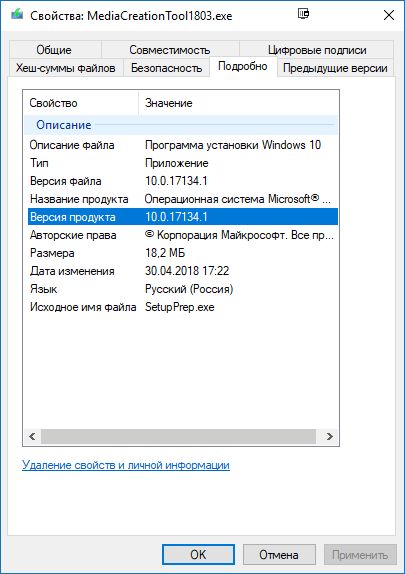Screen dimensions: 405x574
Task: Select the Версия файла row
Action: pos(183,181)
